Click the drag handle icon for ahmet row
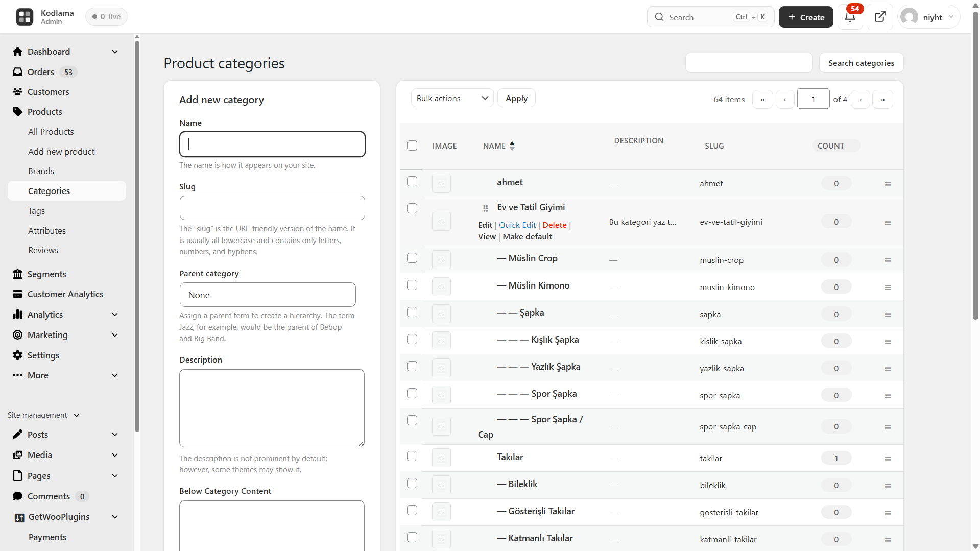980x551 pixels. 888,184
